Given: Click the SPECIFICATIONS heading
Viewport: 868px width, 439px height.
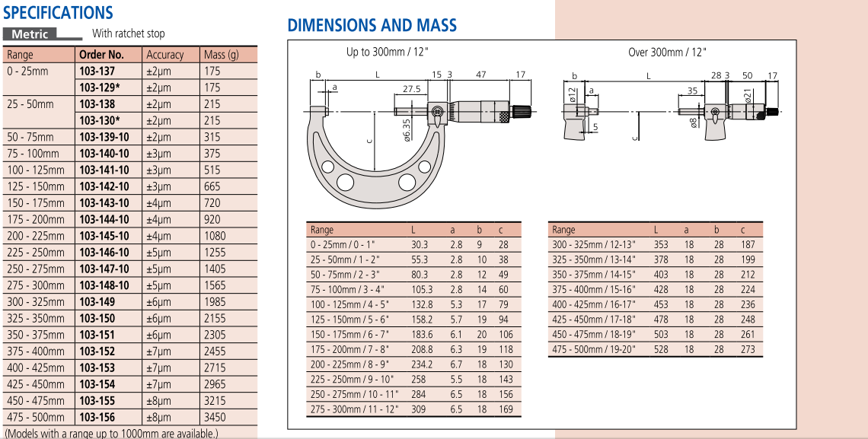Looking at the screenshot, I should point(58,13).
